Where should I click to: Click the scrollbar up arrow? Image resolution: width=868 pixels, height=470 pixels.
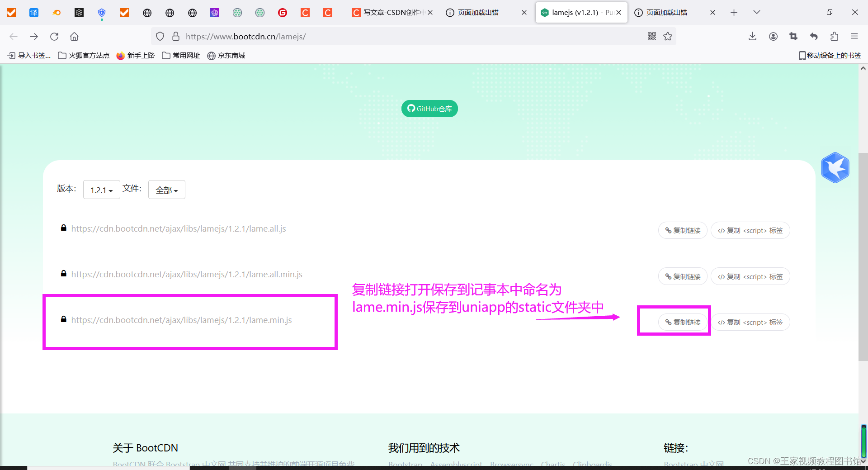pos(863,69)
